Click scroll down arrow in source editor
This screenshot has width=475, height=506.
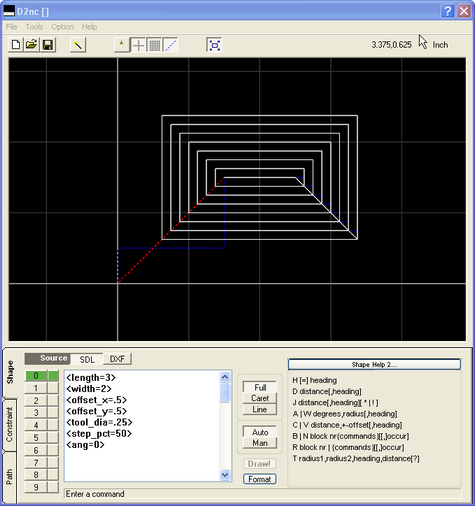(x=225, y=475)
